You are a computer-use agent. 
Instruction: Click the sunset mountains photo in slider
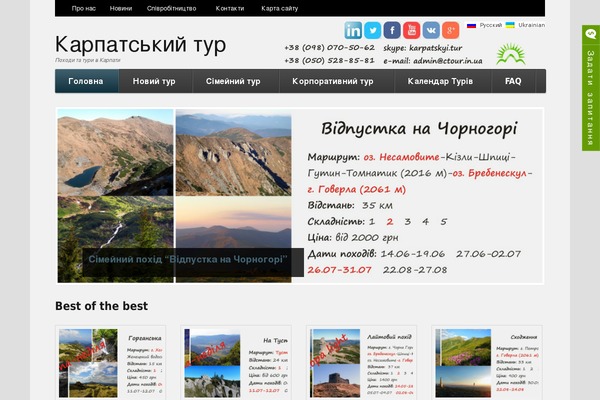tap(233, 239)
